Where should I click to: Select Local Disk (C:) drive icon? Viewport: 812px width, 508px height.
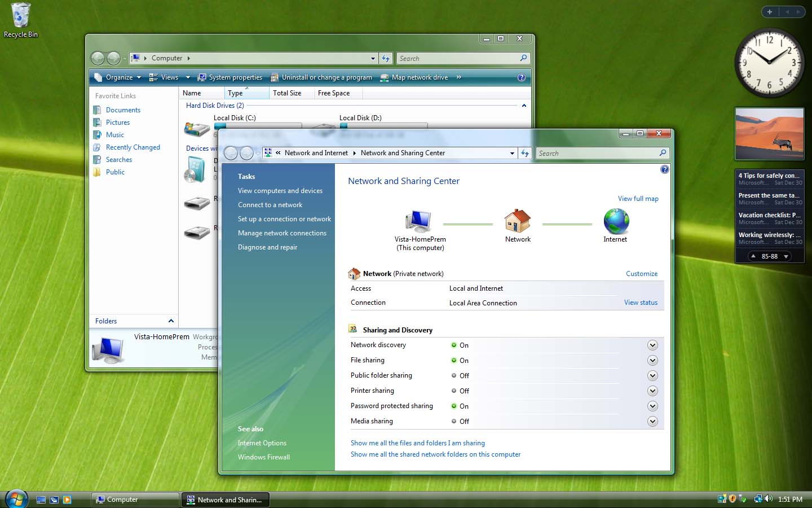pos(197,129)
